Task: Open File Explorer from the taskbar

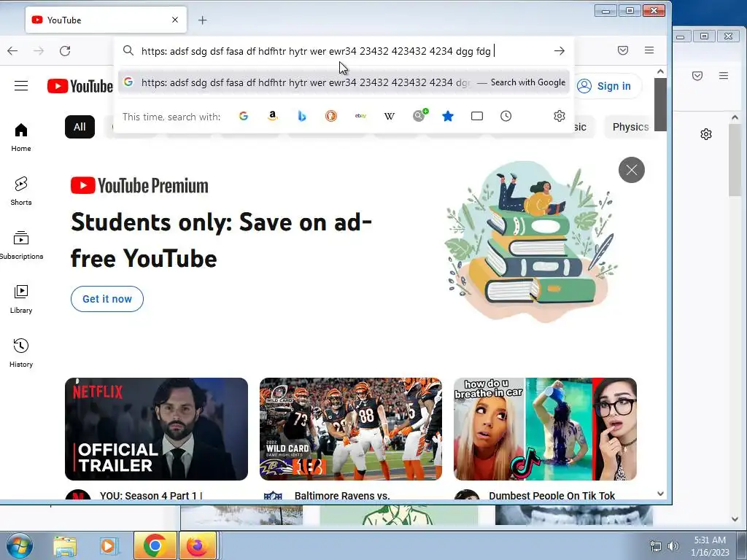Action: 65,547
